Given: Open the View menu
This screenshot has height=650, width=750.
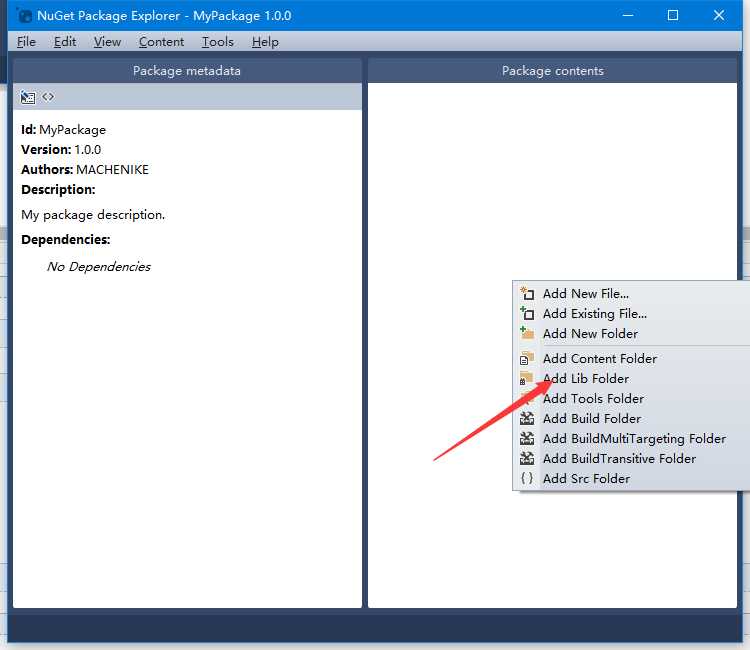Looking at the screenshot, I should coord(107,42).
